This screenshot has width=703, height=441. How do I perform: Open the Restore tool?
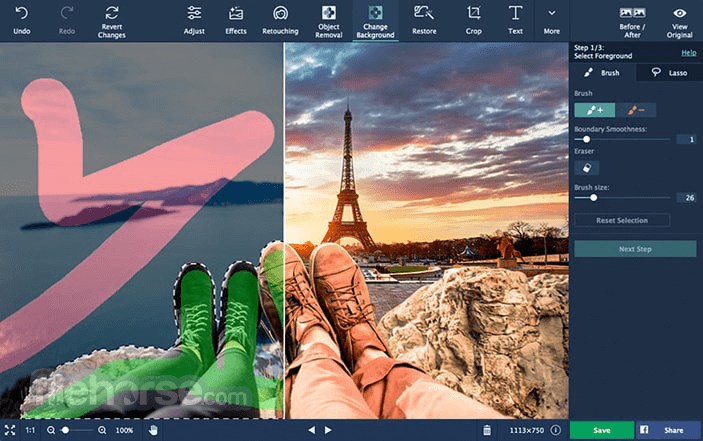[424, 20]
